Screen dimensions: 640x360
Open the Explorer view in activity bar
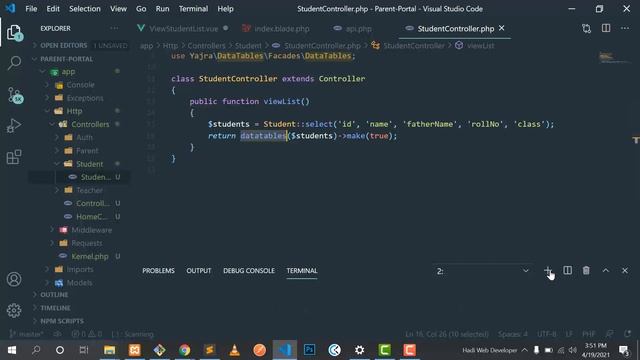coord(14,33)
